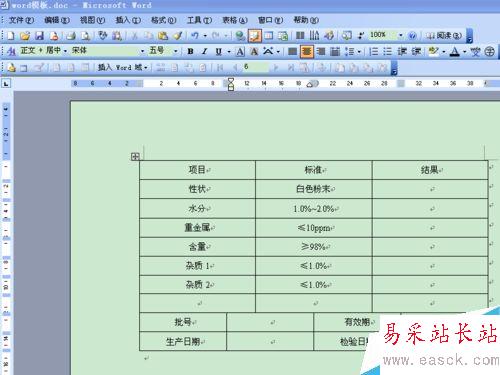Apply numbered list formatting
Viewport: 500px width, 375px height.
point(374,51)
